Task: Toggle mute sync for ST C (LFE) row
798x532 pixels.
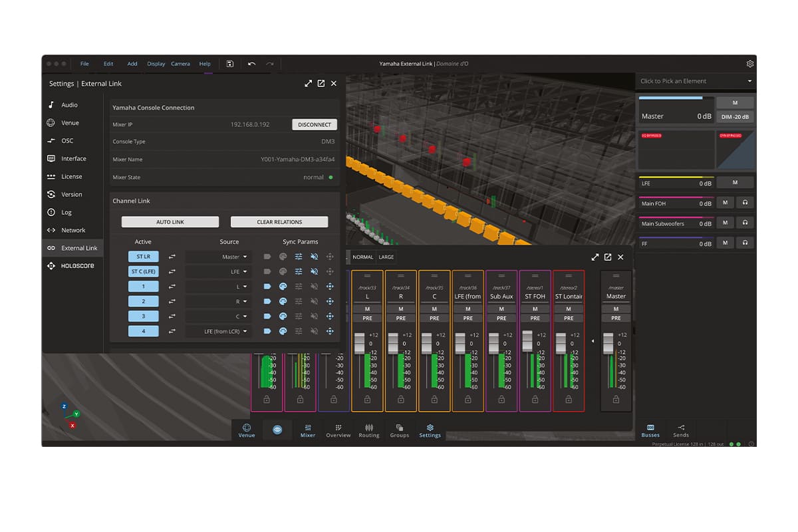Action: (314, 271)
